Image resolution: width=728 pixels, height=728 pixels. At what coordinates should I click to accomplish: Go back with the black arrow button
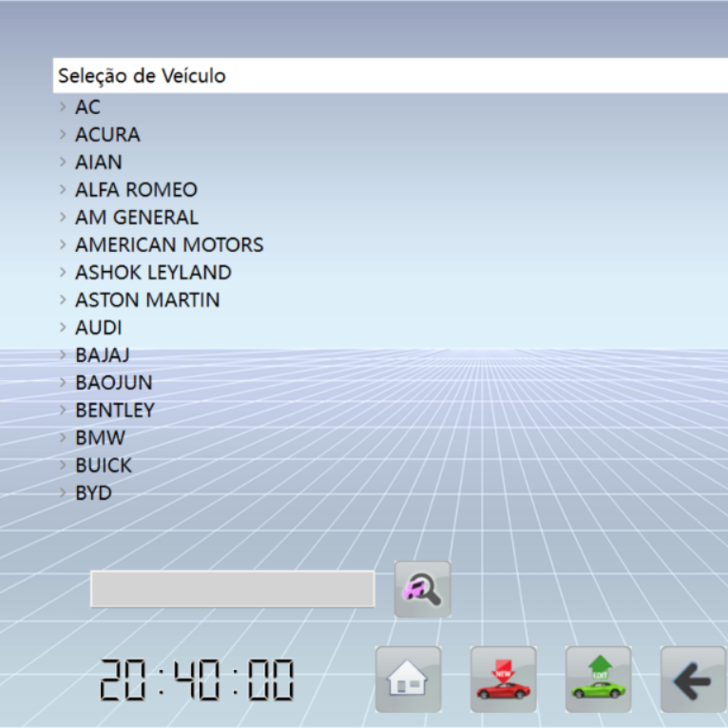coord(694,679)
